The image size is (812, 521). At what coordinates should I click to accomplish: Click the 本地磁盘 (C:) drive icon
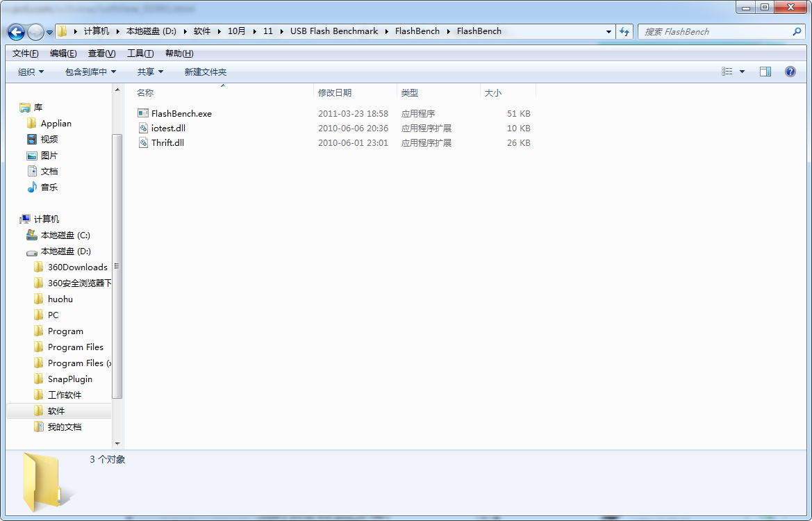(32, 235)
